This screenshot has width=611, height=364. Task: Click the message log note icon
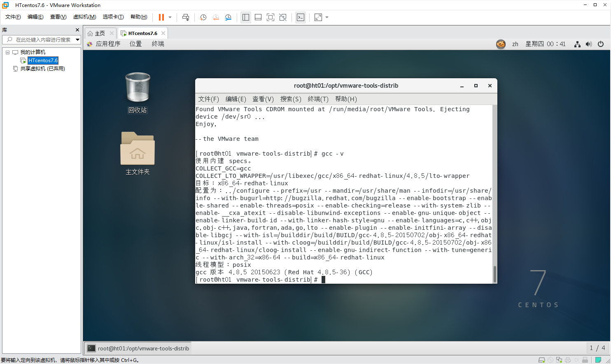tap(598, 360)
